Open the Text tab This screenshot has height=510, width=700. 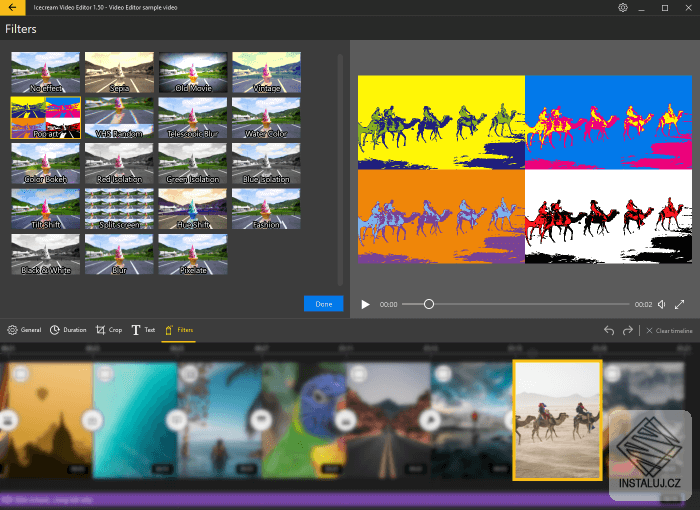pos(143,330)
